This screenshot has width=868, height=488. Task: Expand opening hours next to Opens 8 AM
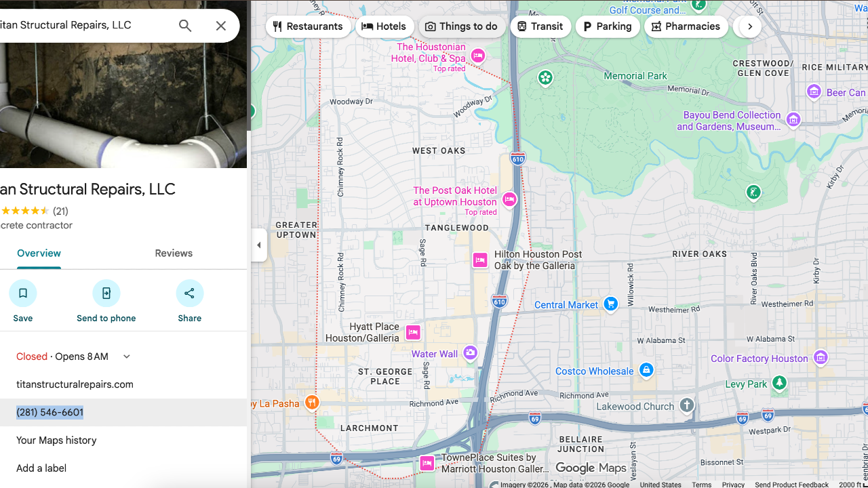click(127, 357)
